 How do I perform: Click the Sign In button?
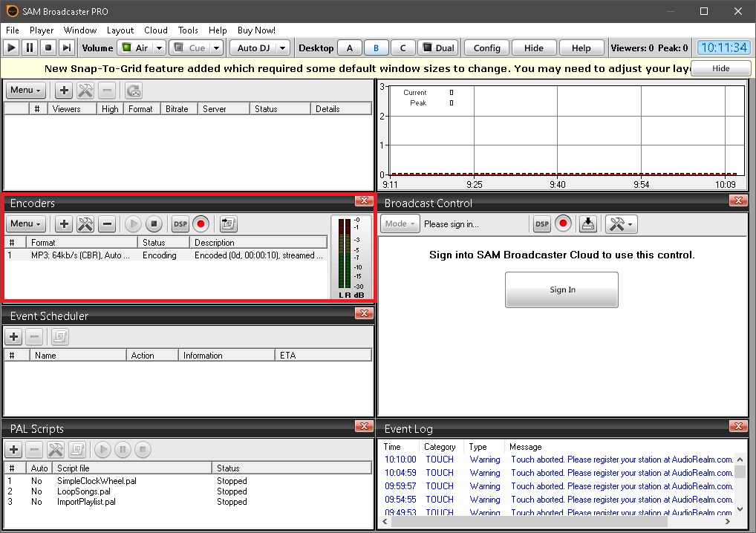pyautogui.click(x=561, y=290)
